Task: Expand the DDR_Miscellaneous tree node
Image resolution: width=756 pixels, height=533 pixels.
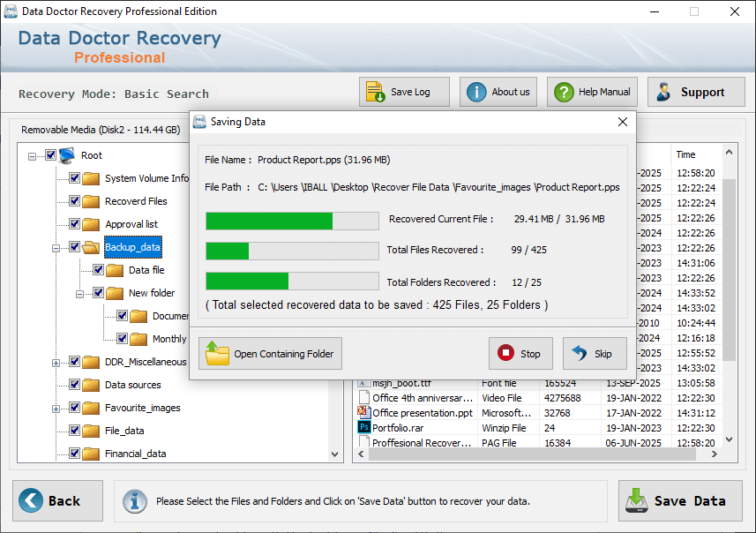Action: [56, 363]
